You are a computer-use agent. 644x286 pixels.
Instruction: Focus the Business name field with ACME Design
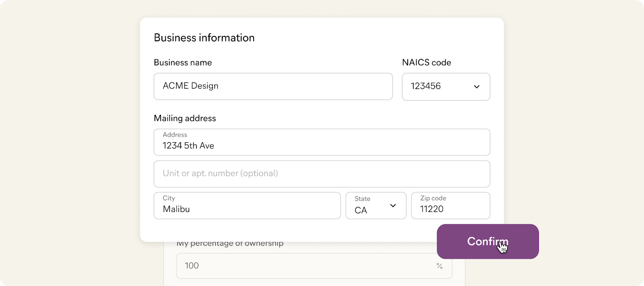[x=273, y=86]
